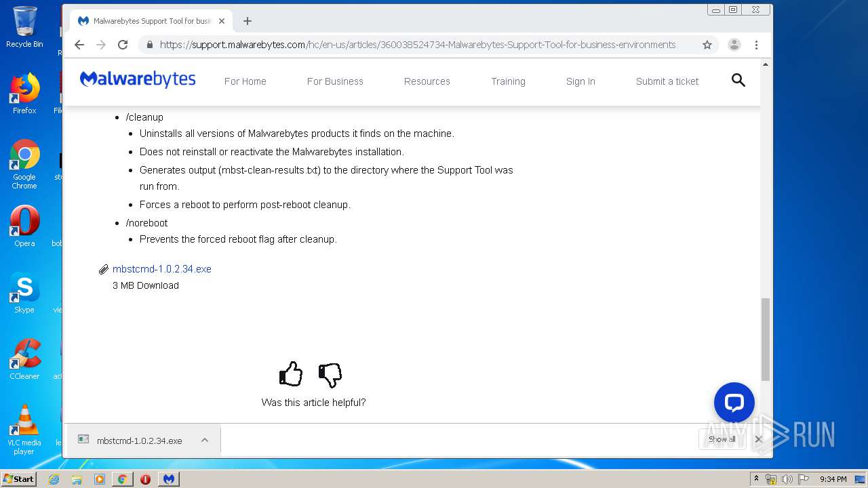Open Internet Explorer from the taskbar
Viewport: 868px width, 488px height.
(54, 479)
